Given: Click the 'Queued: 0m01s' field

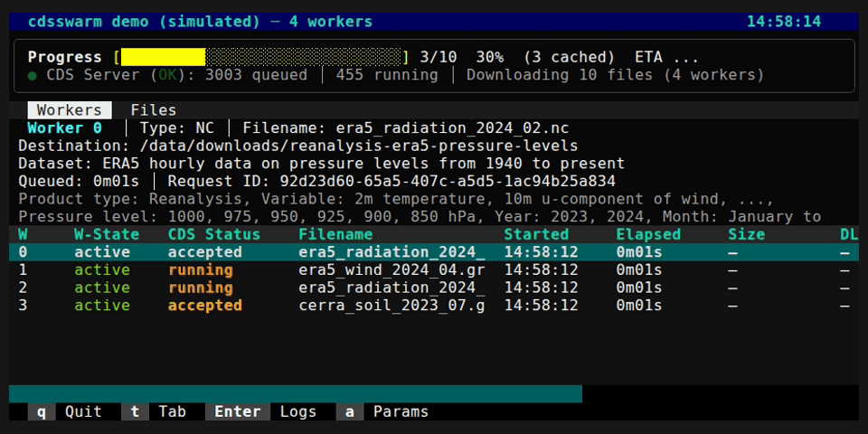Looking at the screenshot, I should pyautogui.click(x=79, y=182).
